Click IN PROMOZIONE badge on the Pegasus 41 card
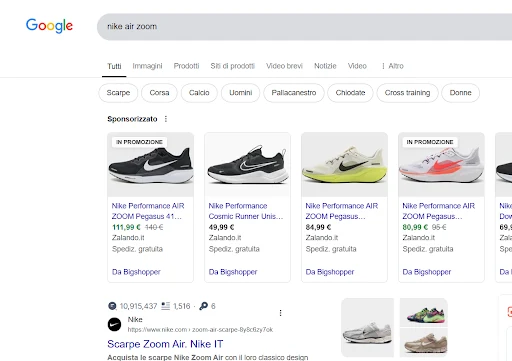This screenshot has height=361, width=512. coord(139,142)
